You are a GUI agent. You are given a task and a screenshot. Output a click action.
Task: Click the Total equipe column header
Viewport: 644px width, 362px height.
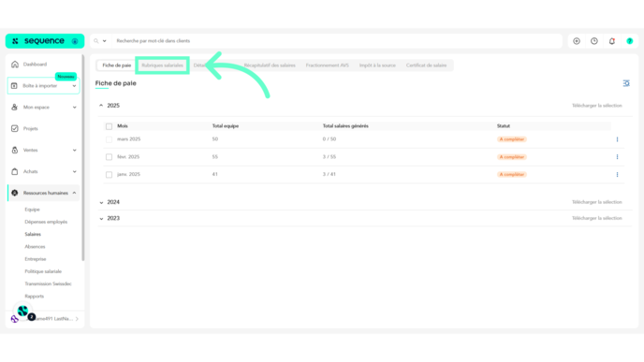[x=225, y=126]
